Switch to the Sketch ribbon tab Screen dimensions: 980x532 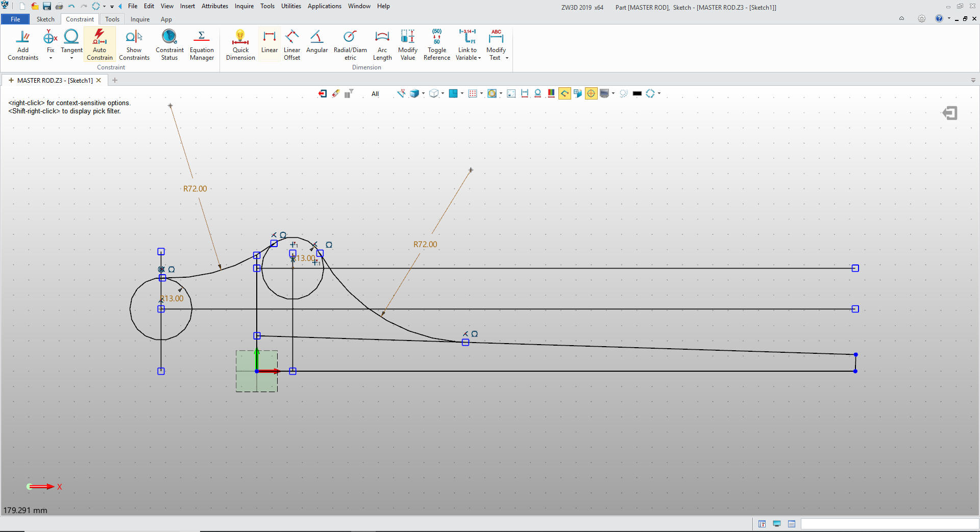45,19
